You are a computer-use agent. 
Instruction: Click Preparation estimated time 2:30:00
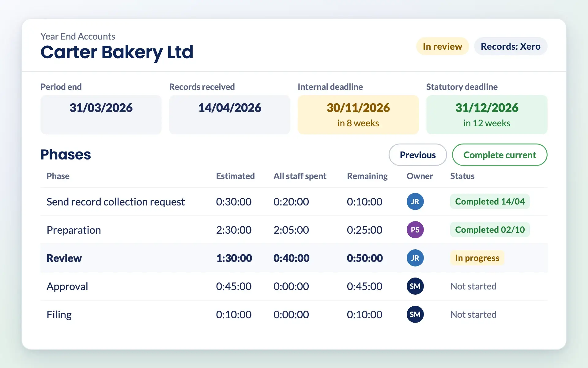234,230
